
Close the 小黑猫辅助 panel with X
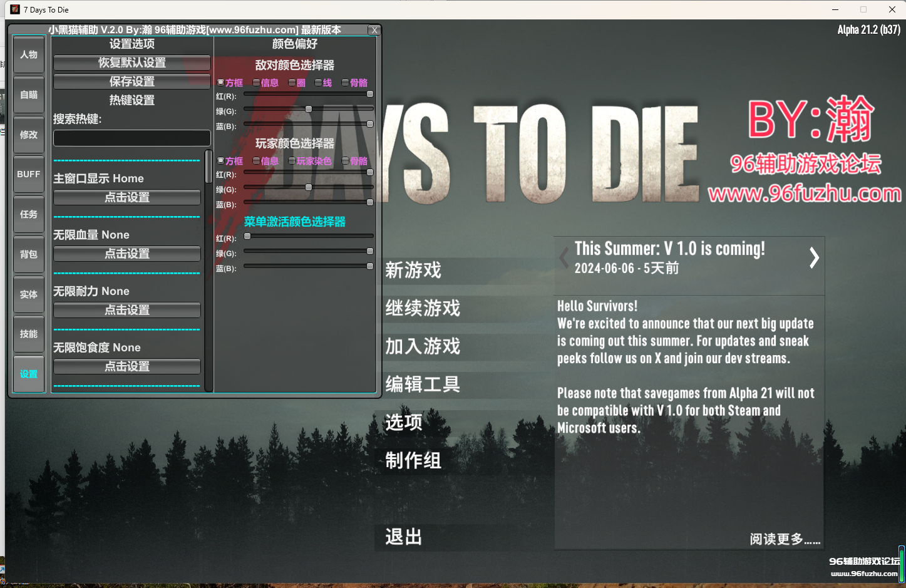click(x=374, y=30)
